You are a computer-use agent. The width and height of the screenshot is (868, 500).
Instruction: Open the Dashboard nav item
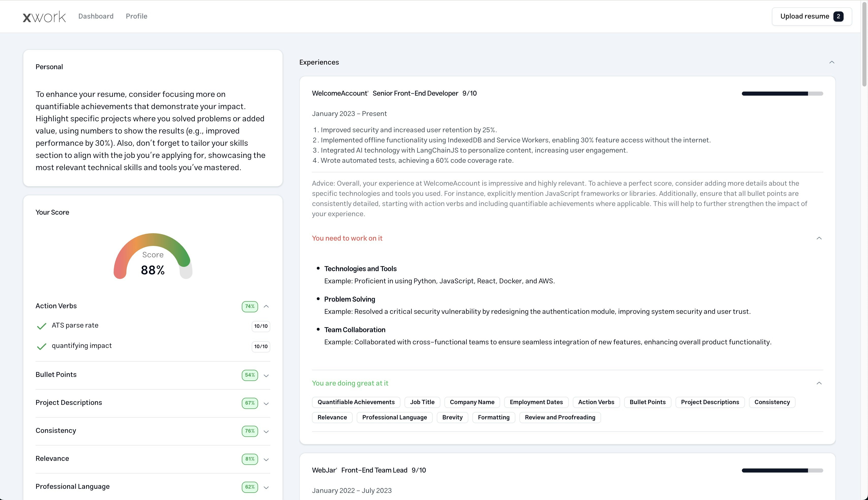[x=96, y=16]
